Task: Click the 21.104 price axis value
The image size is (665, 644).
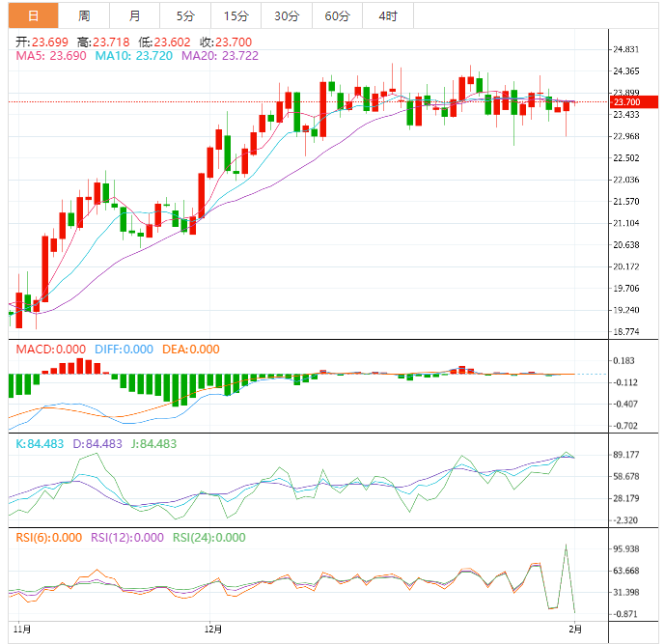Action: click(626, 223)
